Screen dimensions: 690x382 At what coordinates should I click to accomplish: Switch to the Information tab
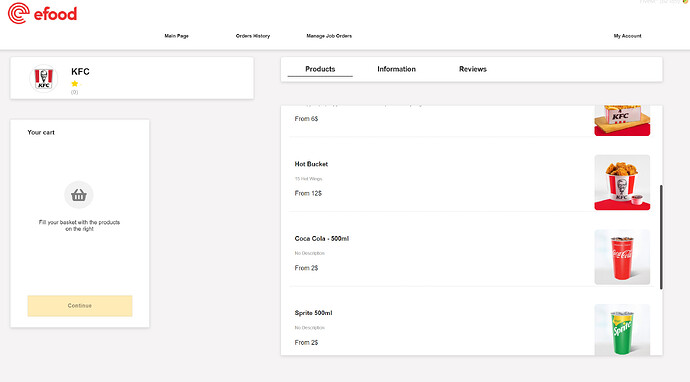click(396, 69)
